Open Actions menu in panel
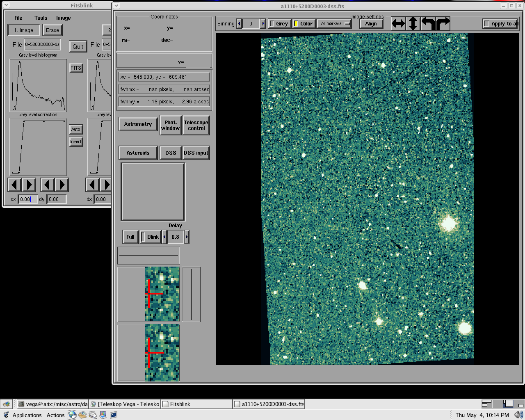Screen dimensions: 525x420 (55, 415)
